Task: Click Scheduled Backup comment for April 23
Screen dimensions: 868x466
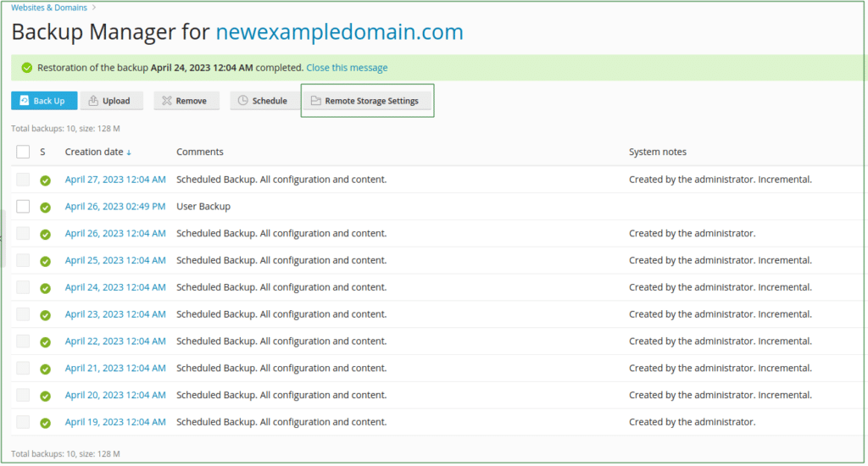Action: point(281,313)
